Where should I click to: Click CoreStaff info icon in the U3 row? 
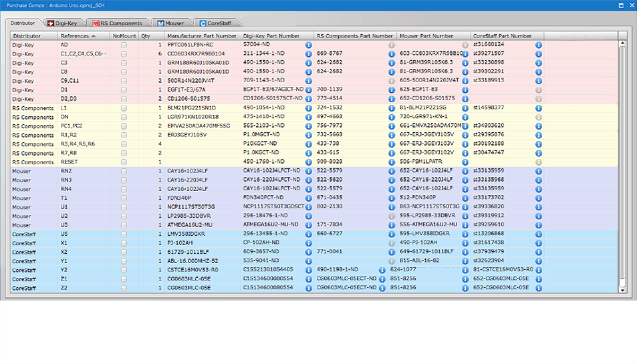coord(538,225)
